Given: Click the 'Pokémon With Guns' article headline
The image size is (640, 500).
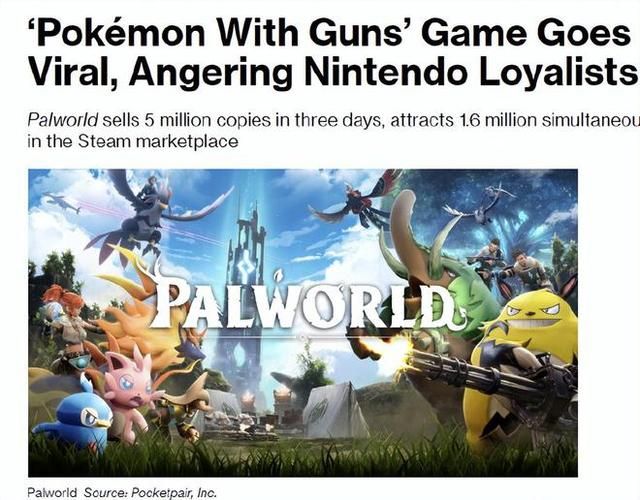Looking at the screenshot, I should pyautogui.click(x=333, y=52).
